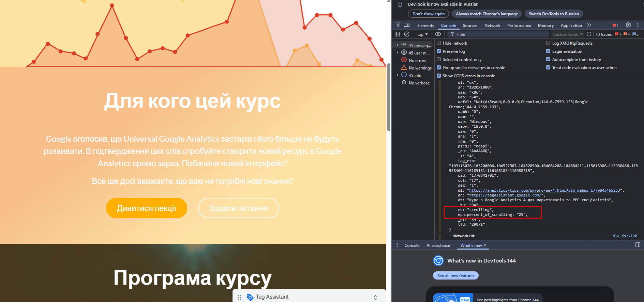644x302 pixels.
Task: Uncheck Treat code evaluation as user action
Action: click(x=548, y=67)
